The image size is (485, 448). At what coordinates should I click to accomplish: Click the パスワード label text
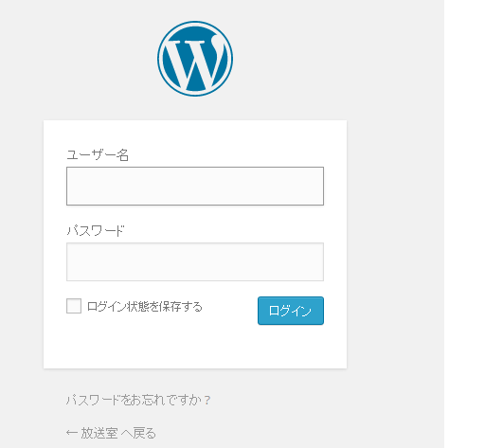(x=96, y=231)
